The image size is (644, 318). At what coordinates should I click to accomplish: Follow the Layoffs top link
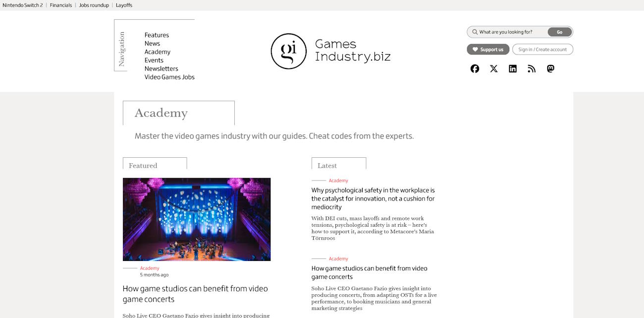point(124,5)
